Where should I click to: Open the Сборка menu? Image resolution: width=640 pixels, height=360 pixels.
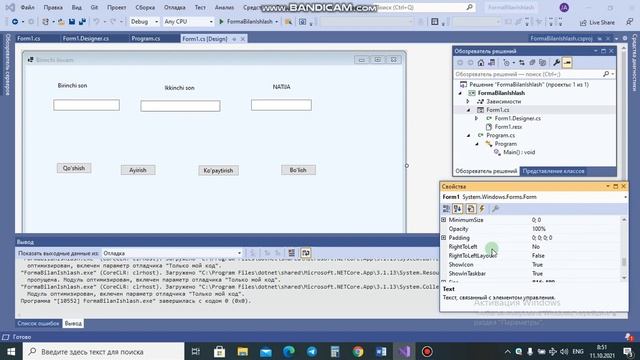click(145, 7)
